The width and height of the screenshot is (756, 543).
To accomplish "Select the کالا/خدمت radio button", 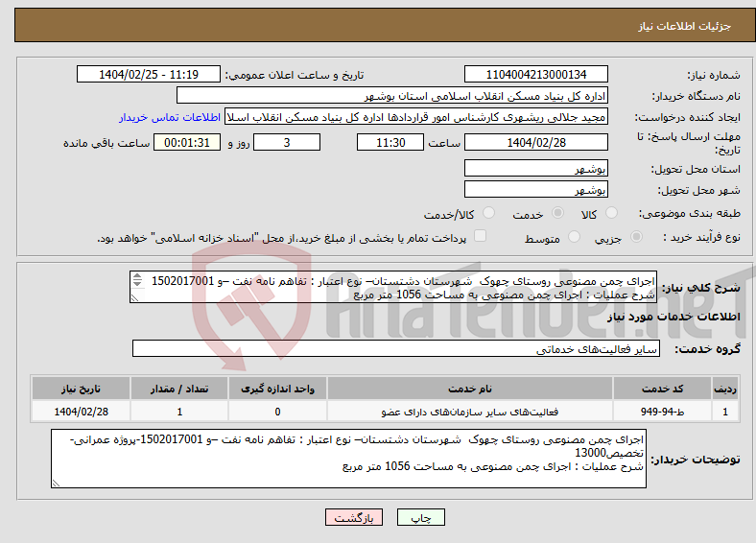I will (488, 213).
